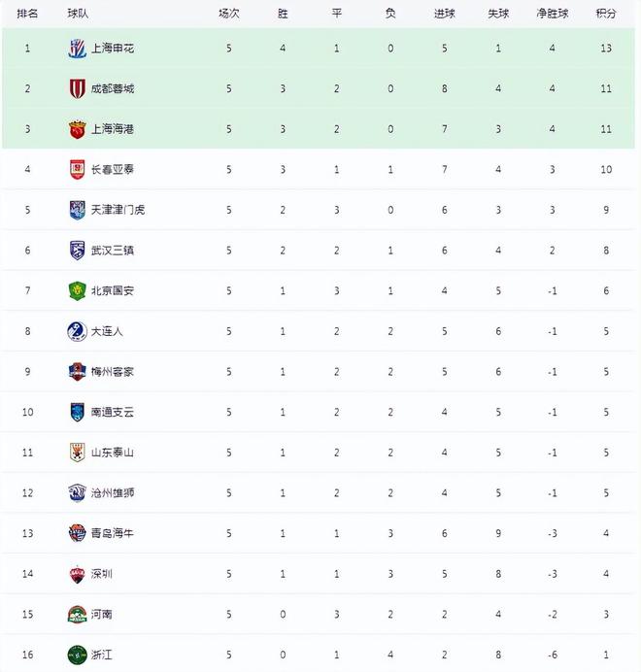
Task: Click the Shandong Taishan (山东泰山) club logo
Action: (77, 453)
